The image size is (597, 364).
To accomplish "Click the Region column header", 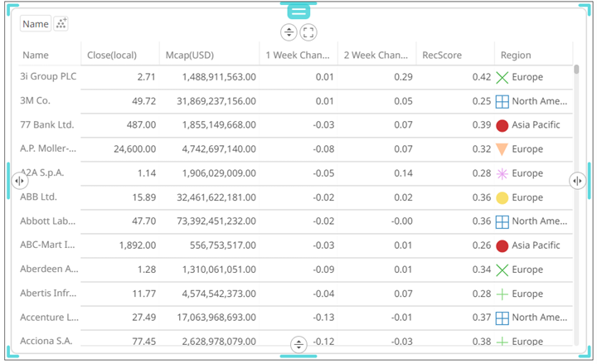I will coord(516,56).
